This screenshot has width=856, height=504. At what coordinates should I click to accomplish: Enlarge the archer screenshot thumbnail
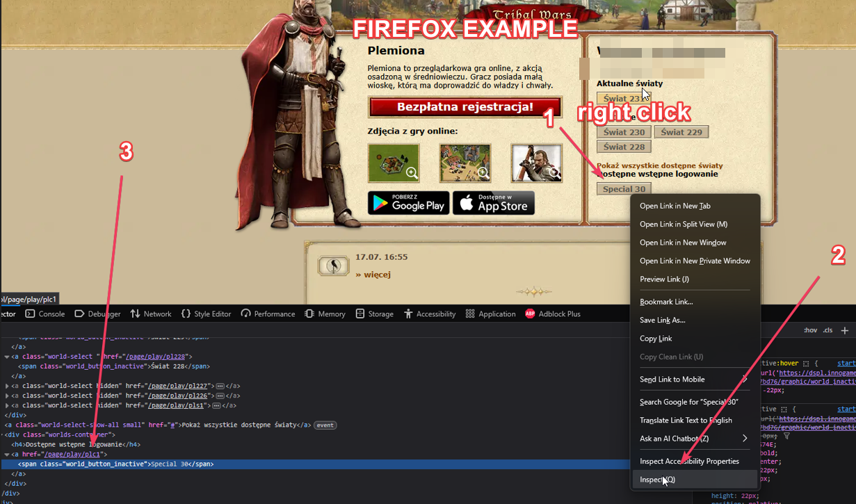[x=536, y=163]
